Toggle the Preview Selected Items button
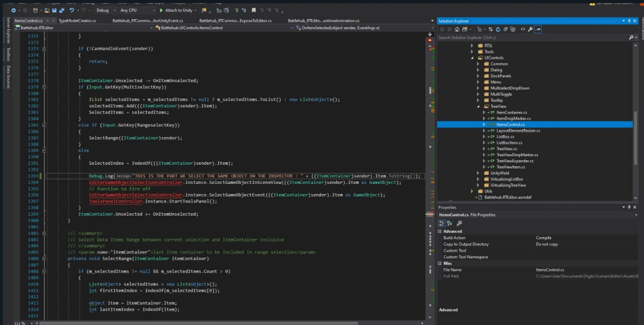This screenshot has width=644, height=325. click(x=538, y=29)
